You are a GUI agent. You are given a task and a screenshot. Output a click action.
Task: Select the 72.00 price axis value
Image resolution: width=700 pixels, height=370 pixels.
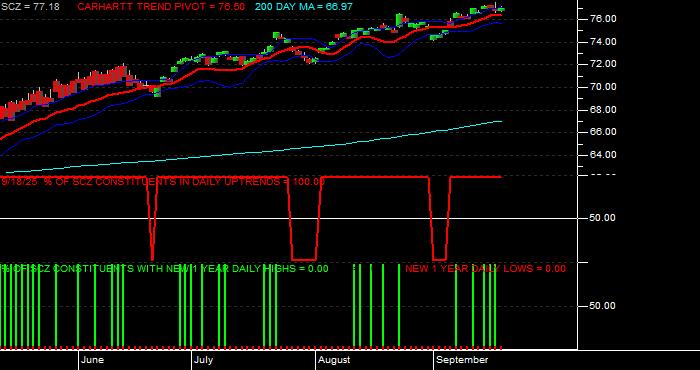coord(604,64)
